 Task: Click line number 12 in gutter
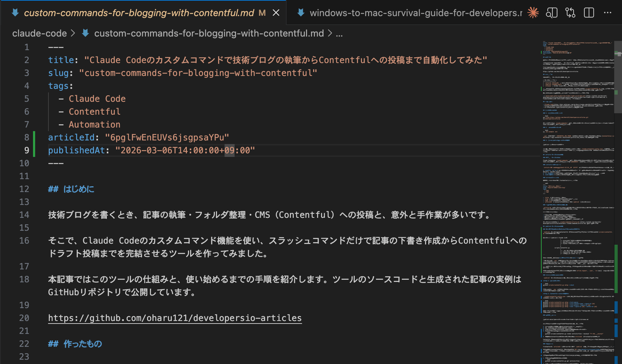[24, 189]
